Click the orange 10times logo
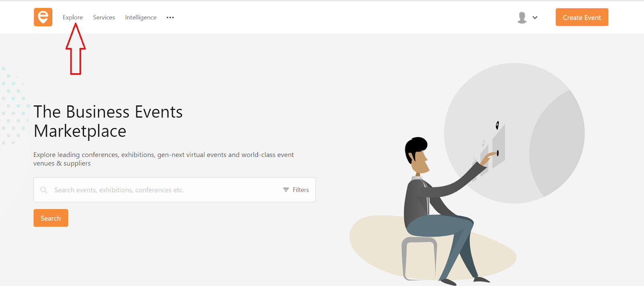 pos(43,17)
